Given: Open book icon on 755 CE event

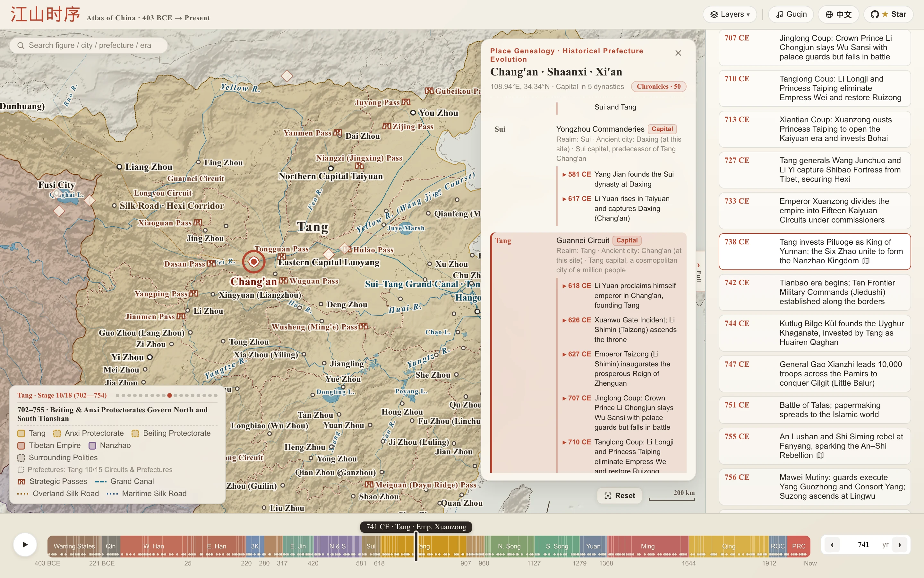Looking at the screenshot, I should pyautogui.click(x=820, y=455).
